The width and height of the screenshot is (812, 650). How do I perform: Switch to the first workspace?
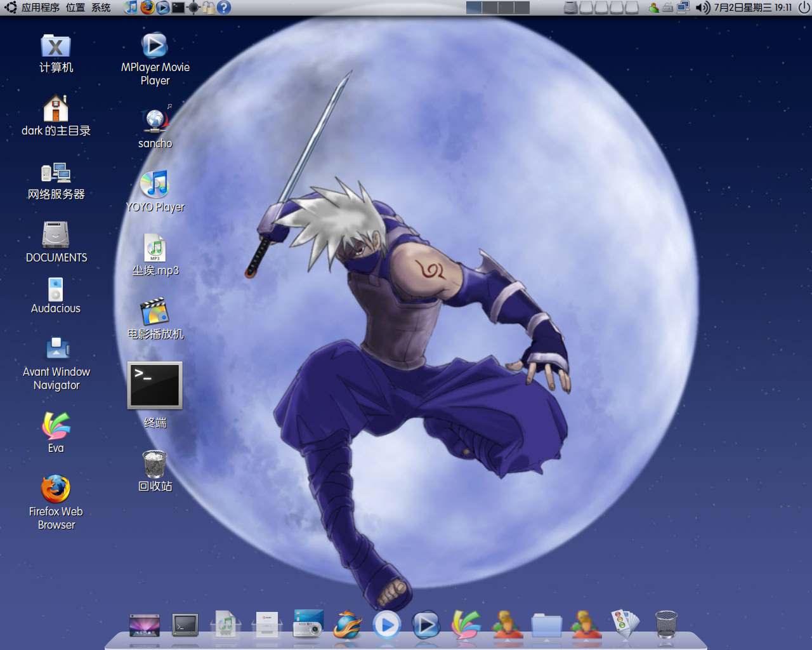click(474, 8)
